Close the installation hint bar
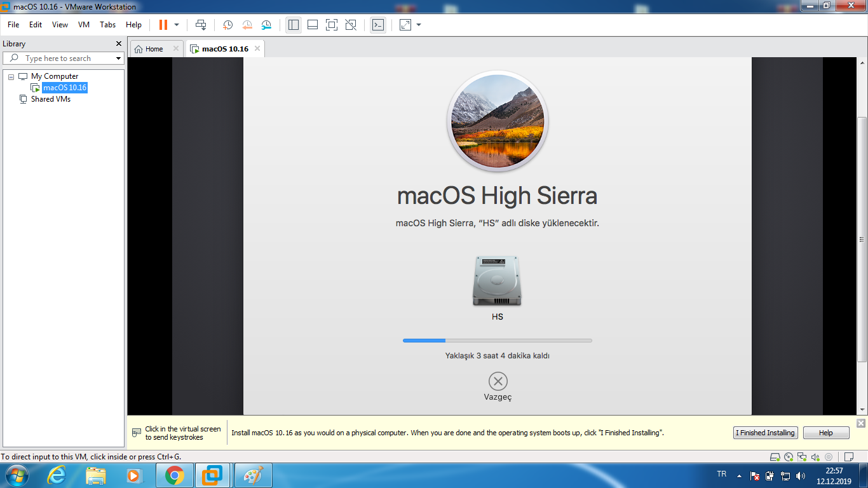Screen dimensions: 868x488 (861, 423)
